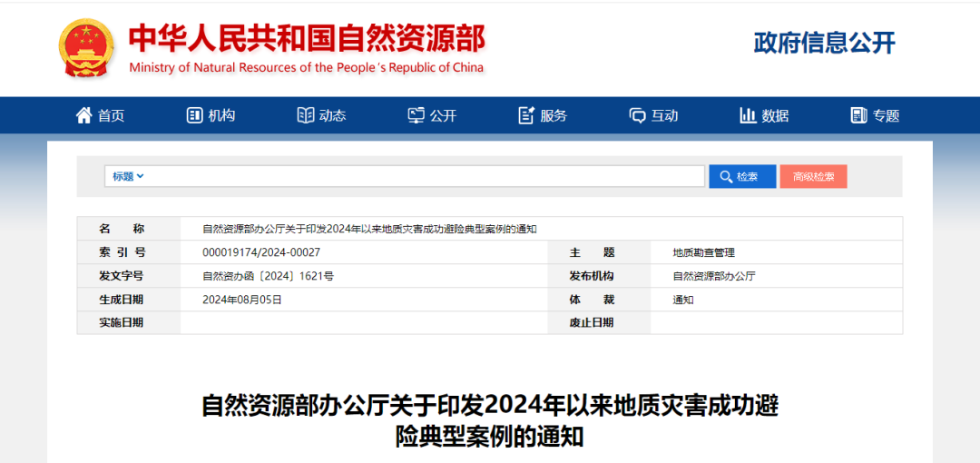Click the issuing agency 自然资源部办公厅
Image resolution: width=980 pixels, height=463 pixels.
click(714, 276)
